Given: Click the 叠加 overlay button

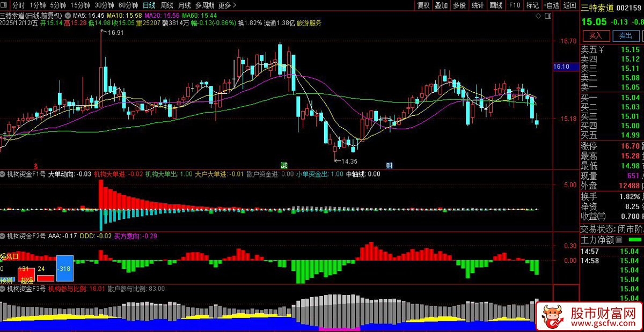Looking at the screenshot, I should tap(441, 5).
